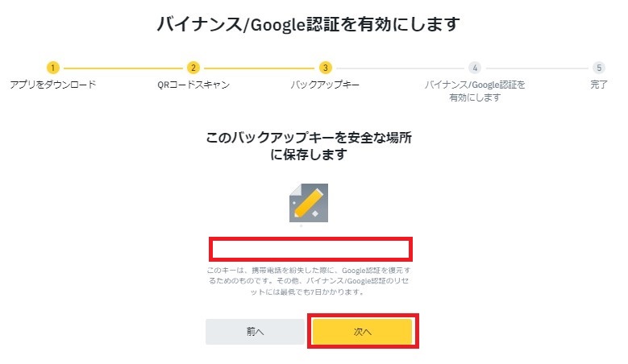
Task: Click progress line between steps 2 and 3
Action: click(x=259, y=68)
